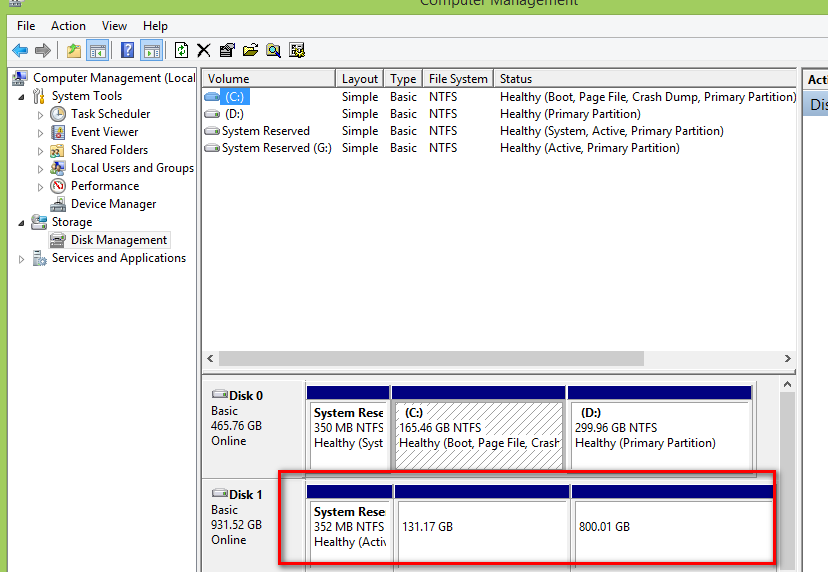Click the System Tools node icon
This screenshot has height=572, width=828.
coord(38,96)
